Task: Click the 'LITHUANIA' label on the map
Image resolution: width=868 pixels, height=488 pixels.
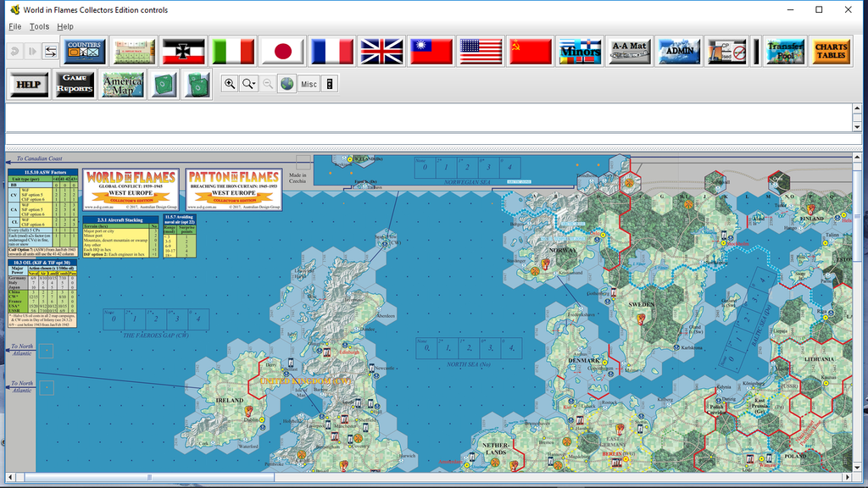Action: [820, 359]
